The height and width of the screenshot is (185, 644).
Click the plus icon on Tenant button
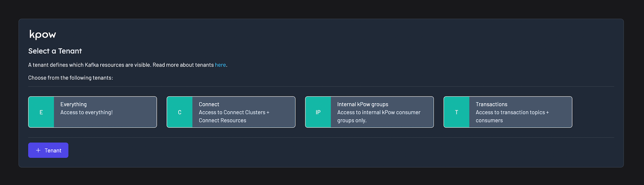pos(38,150)
